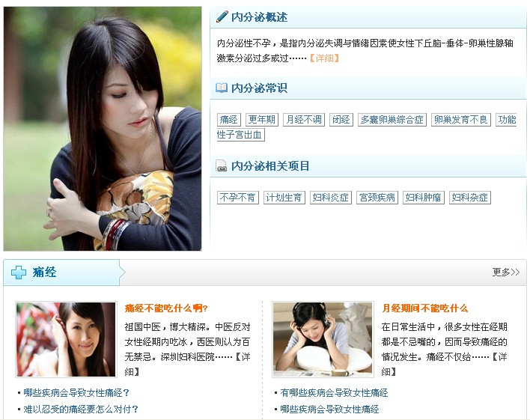Click the open book icon beside 内分泌常识
This screenshot has height=420, width=530.
tap(222, 88)
